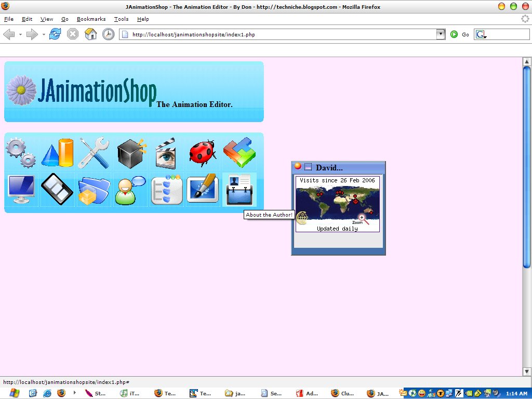Click the blue monitor icon
This screenshot has height=399, width=532.
pyautogui.click(x=21, y=189)
